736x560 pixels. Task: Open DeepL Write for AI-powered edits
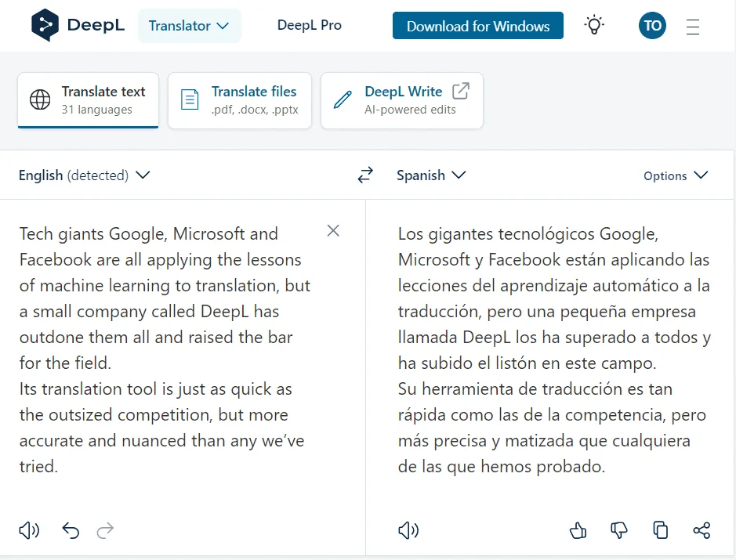pyautogui.click(x=401, y=100)
